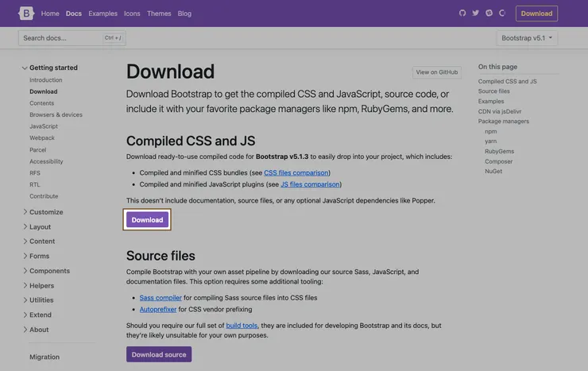Focus the Search docs field

pyautogui.click(x=72, y=38)
